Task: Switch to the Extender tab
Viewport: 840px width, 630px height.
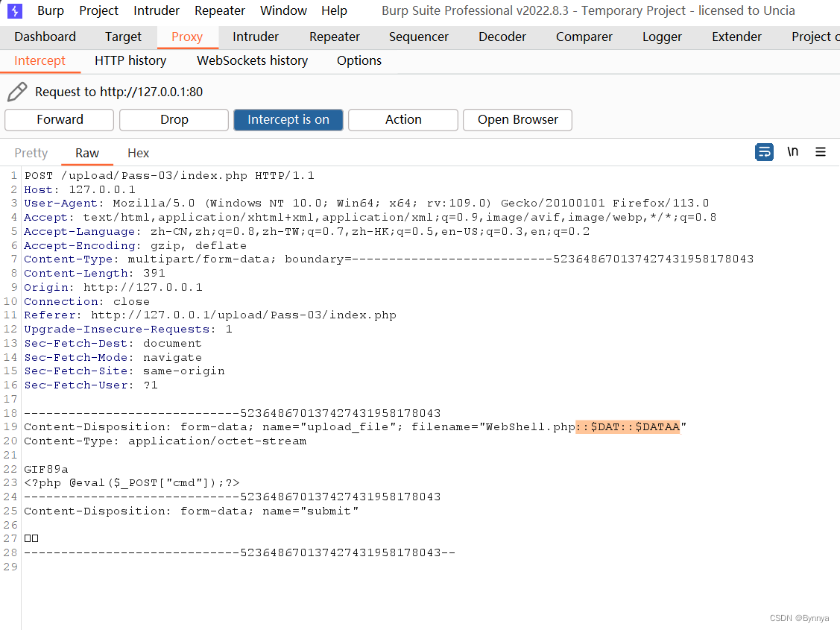Action: click(x=736, y=37)
